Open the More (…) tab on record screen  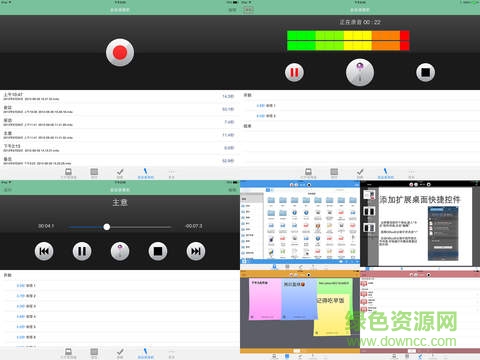pyautogui.click(x=172, y=173)
